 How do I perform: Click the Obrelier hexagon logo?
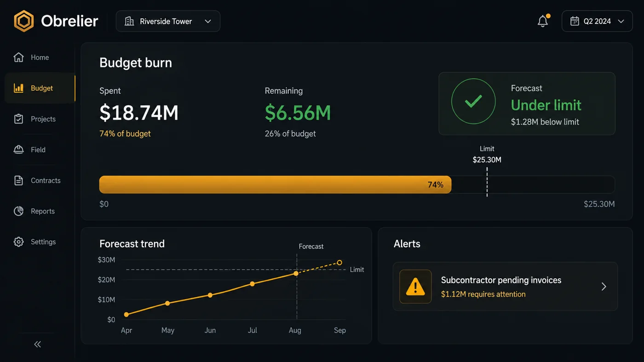24,21
